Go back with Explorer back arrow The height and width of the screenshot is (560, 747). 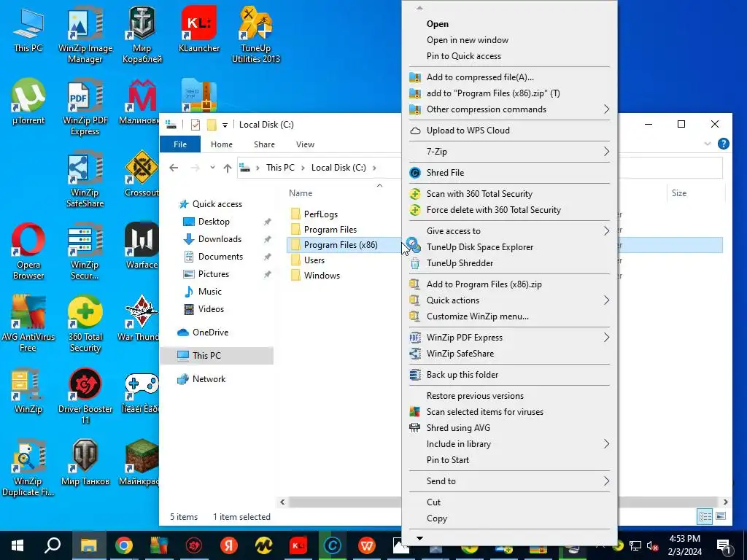coord(174,168)
